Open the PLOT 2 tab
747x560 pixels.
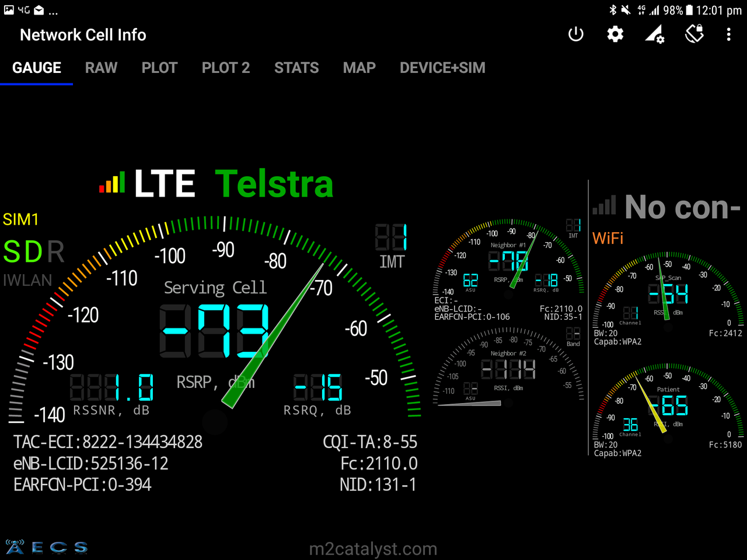pyautogui.click(x=226, y=68)
